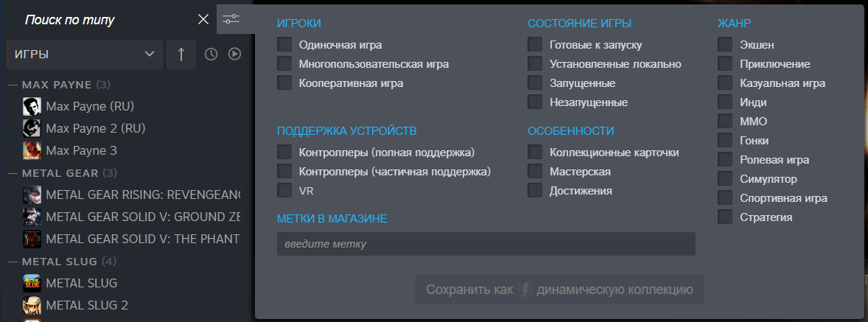This screenshot has width=868, height=322.
Task: Click the Metal Gear Rising game icon
Action: tap(32, 195)
